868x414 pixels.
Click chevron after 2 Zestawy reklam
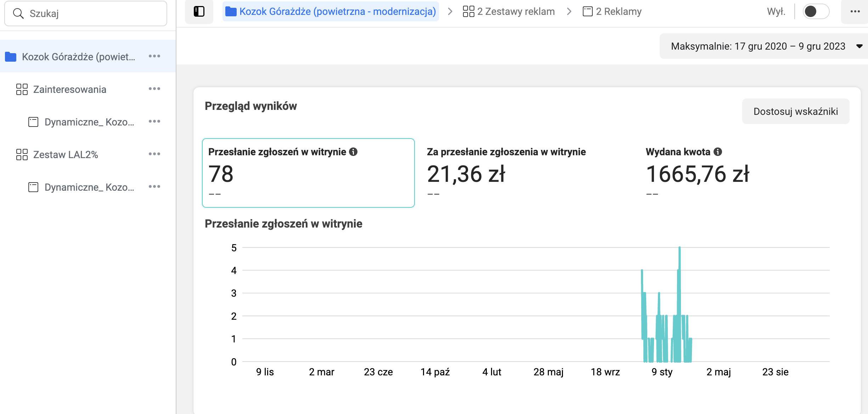(569, 11)
